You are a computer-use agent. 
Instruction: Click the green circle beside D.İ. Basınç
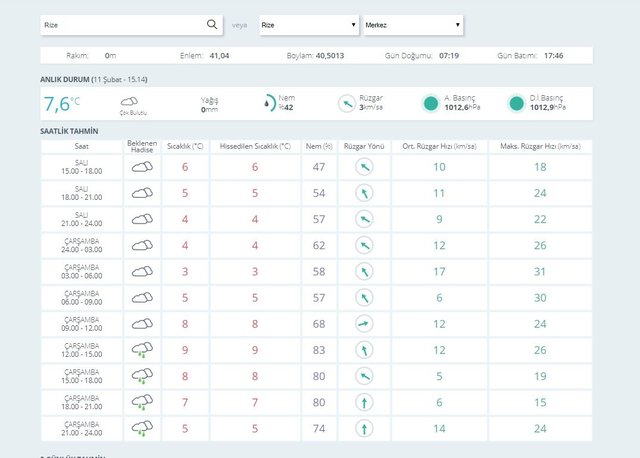coord(516,102)
